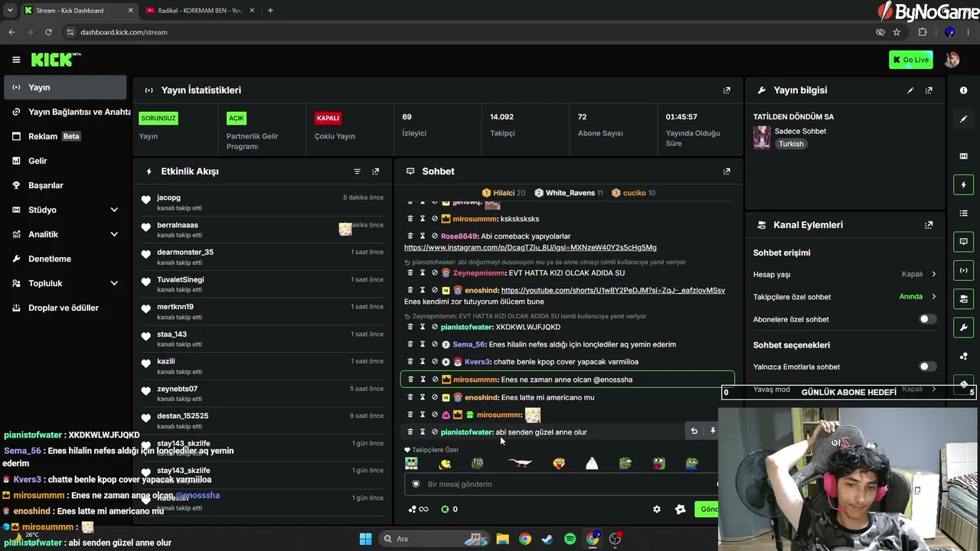980x551 pixels.
Task: Timeout Sema_56 using the hourglass icon
Action: point(423,344)
